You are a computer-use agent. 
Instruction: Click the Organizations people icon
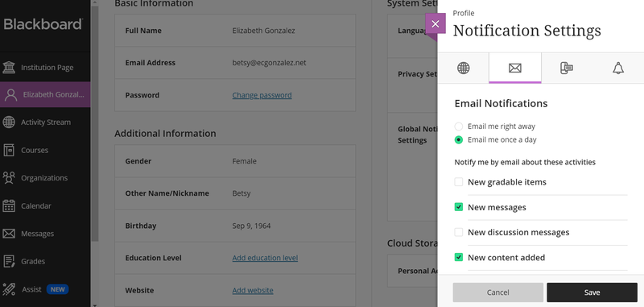(x=9, y=178)
